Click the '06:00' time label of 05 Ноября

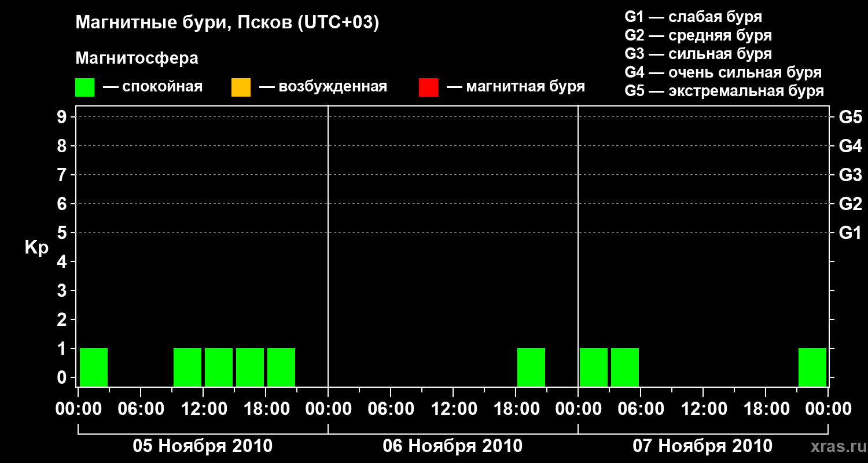[141, 409]
